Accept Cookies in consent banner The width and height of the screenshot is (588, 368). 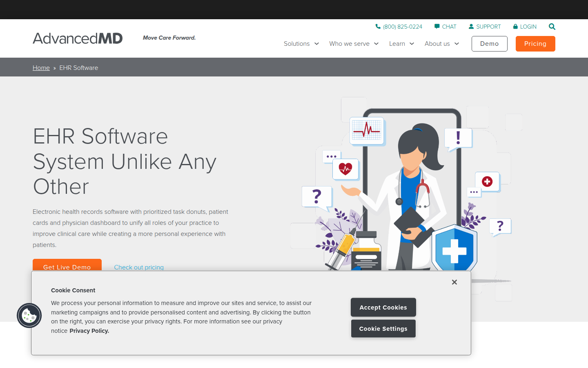point(383,307)
